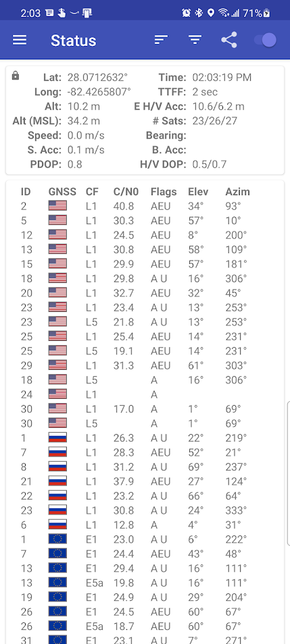290x644 pixels.
Task: Tap the # Sats value 23/26/27
Action: (x=215, y=121)
